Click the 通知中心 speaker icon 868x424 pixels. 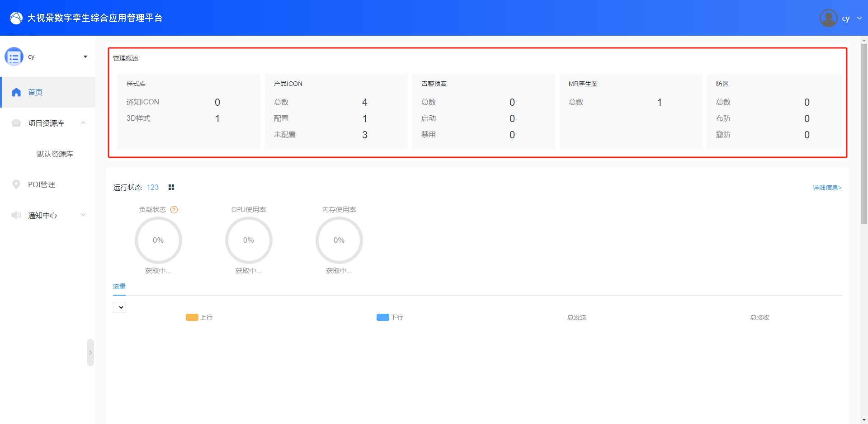tap(16, 215)
